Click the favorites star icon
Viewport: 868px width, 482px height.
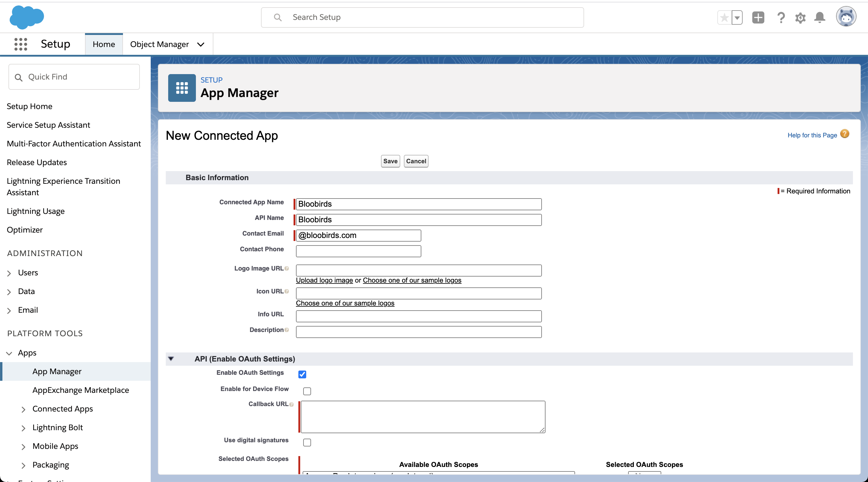[725, 17]
